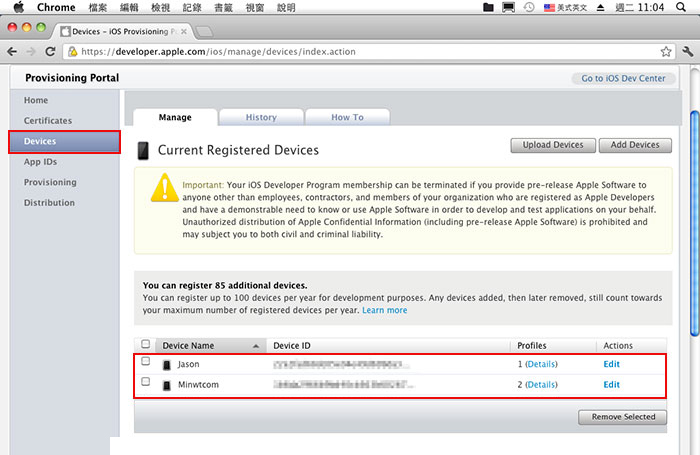Open the Learn more link

pyautogui.click(x=384, y=310)
